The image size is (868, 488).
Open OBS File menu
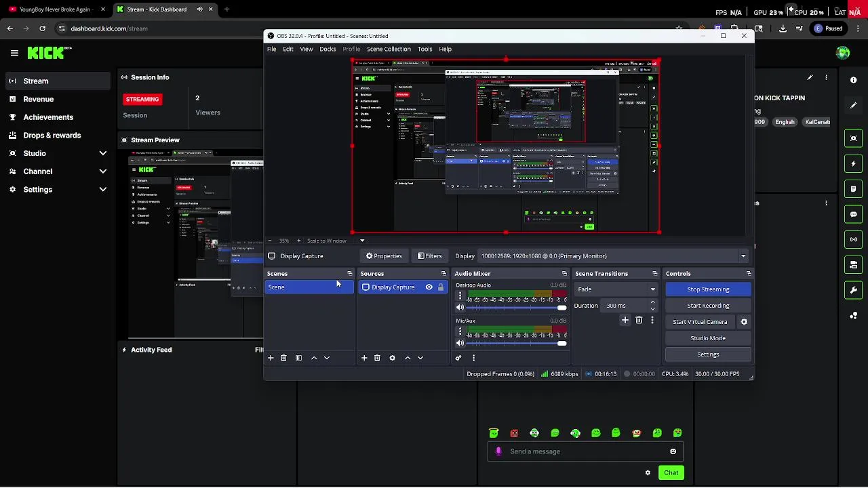click(271, 49)
